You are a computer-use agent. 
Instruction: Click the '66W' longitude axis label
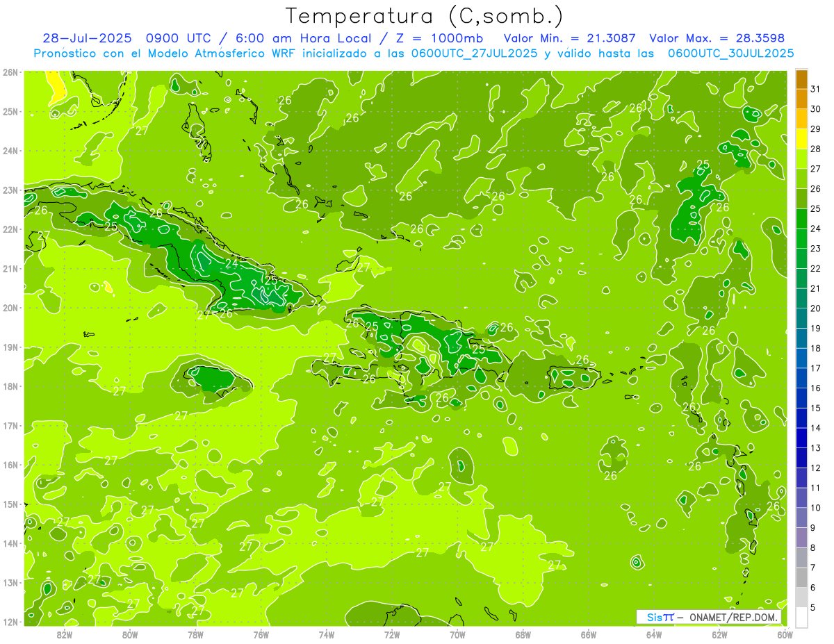(x=589, y=634)
